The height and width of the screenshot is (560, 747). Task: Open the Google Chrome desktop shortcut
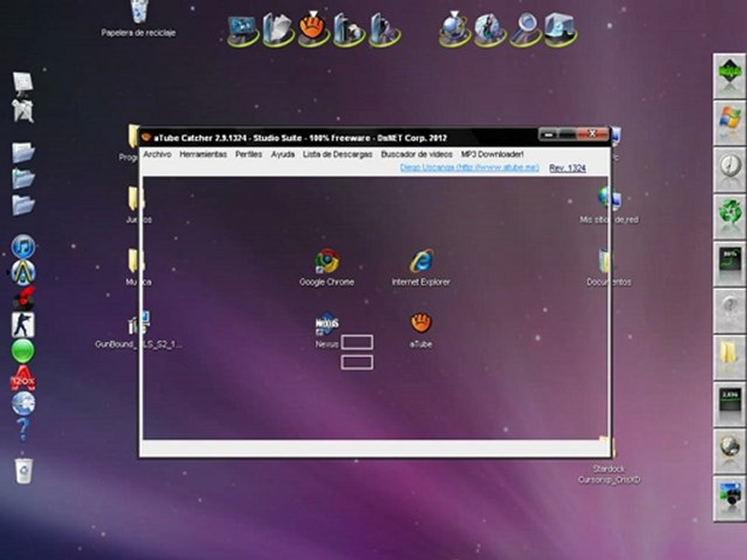click(x=327, y=267)
